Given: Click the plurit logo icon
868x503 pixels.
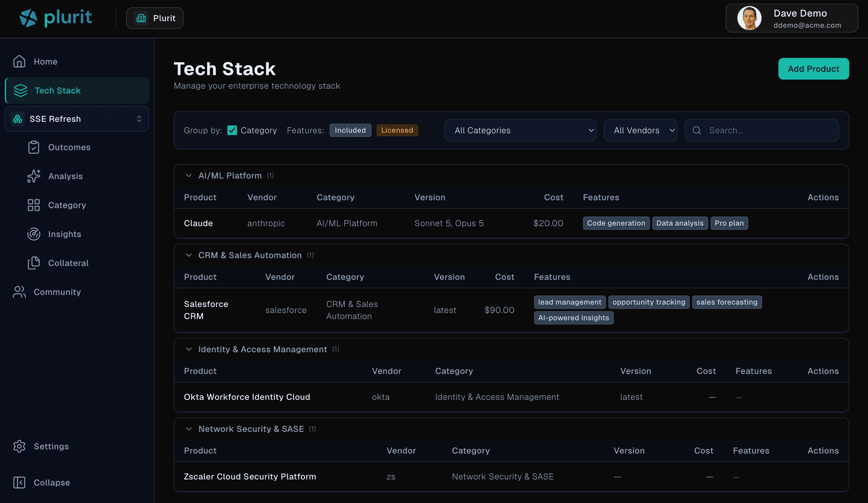Looking at the screenshot, I should (x=28, y=18).
